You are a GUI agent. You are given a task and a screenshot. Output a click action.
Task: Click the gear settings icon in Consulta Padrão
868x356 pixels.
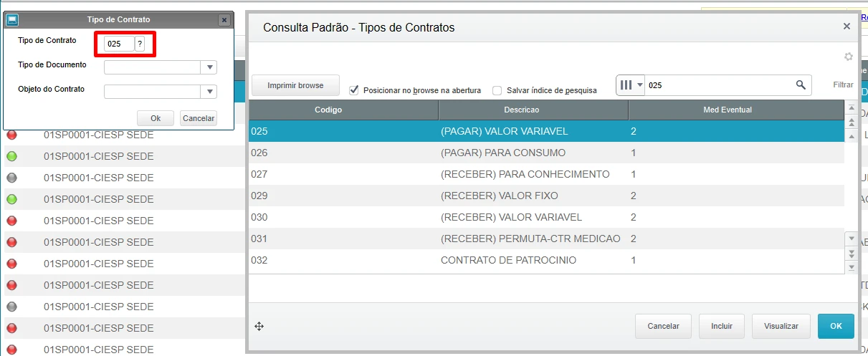coord(849,57)
